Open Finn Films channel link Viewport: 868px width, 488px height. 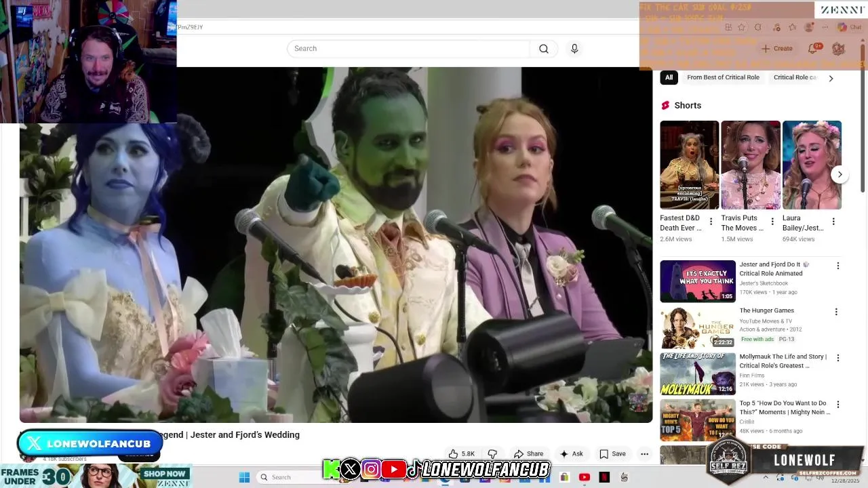751,375
